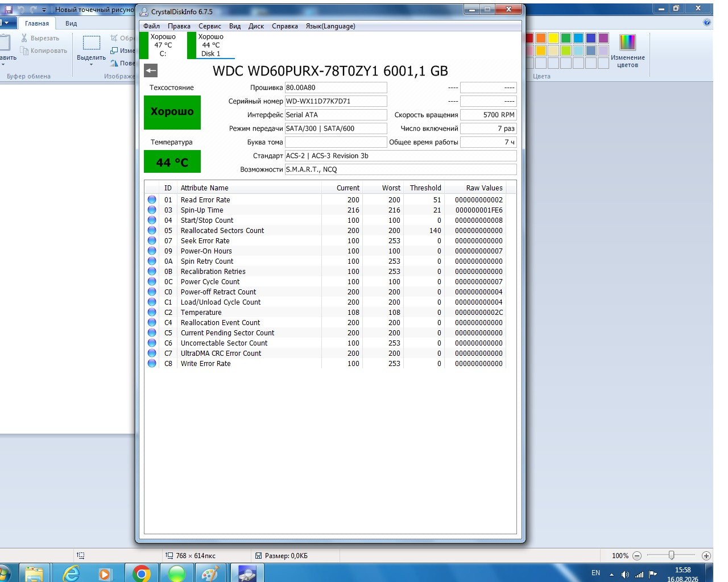This screenshot has height=582, width=728.
Task: Click the CrystalDiskInfo taskbar icon
Action: pyautogui.click(x=246, y=573)
